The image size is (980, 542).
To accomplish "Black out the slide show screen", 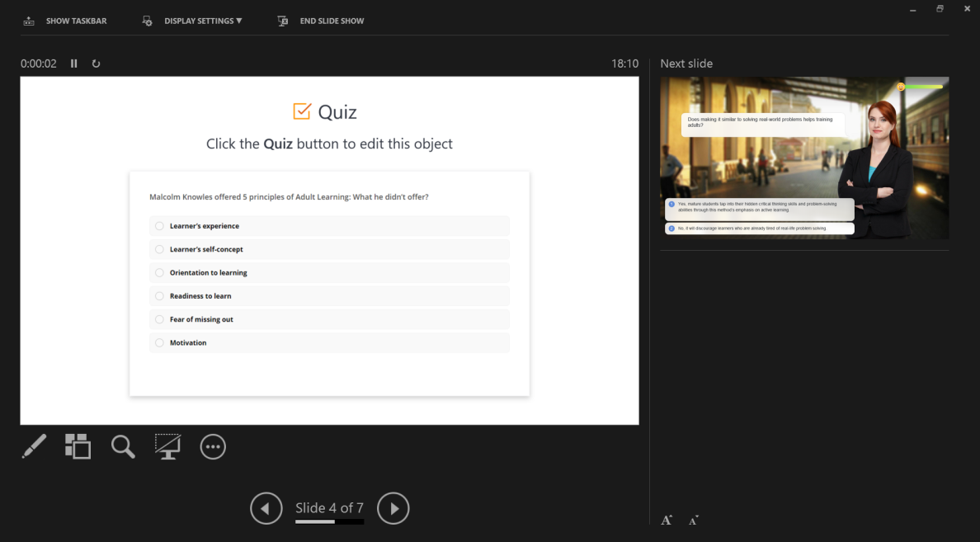I will [167, 446].
